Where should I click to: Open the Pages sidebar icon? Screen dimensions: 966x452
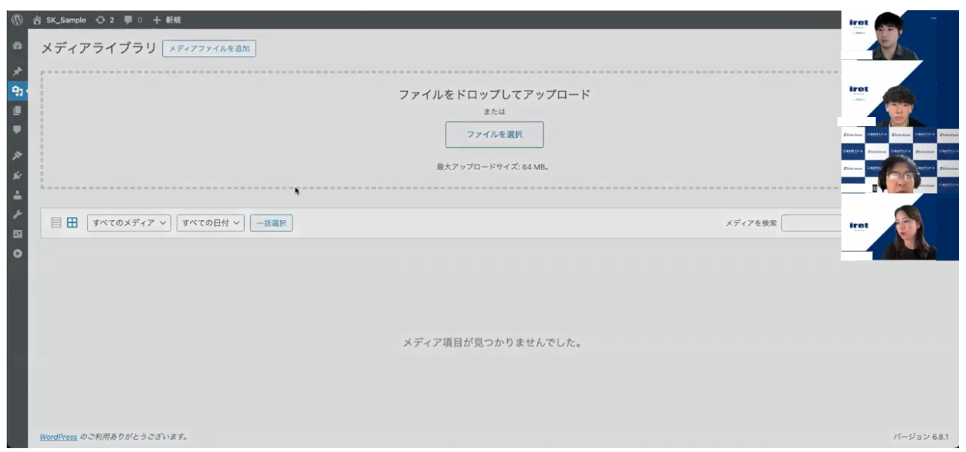coord(17,110)
